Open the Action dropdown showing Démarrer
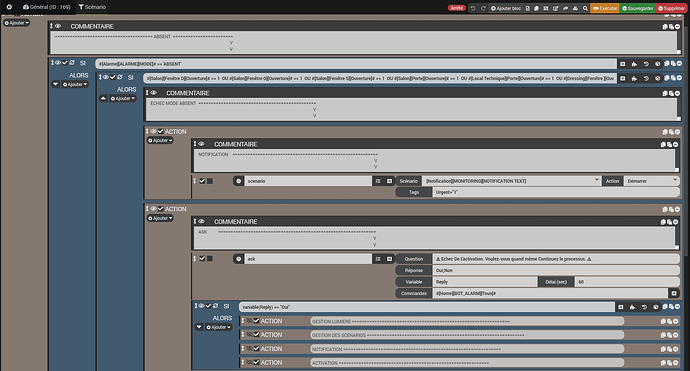 [651, 181]
